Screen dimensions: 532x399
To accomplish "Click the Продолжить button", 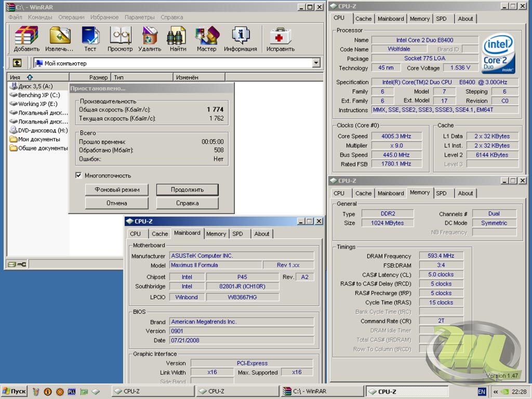I will click(x=187, y=190).
